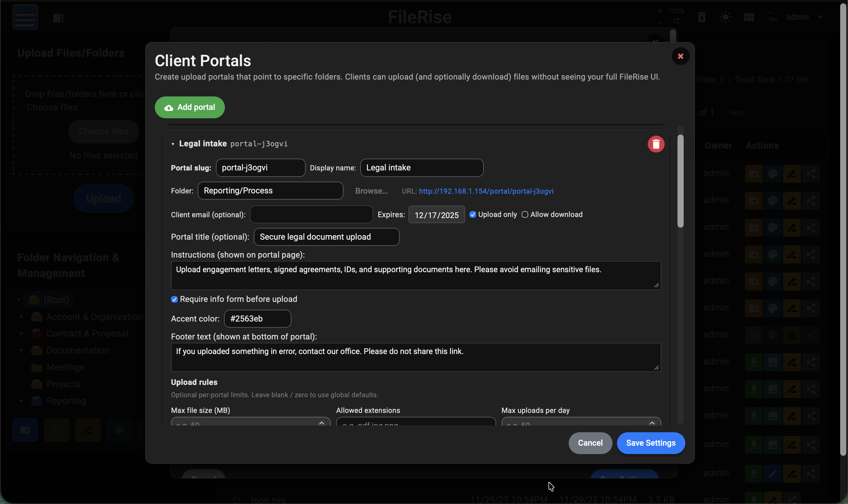Toggle the light/dark theme

click(x=725, y=17)
